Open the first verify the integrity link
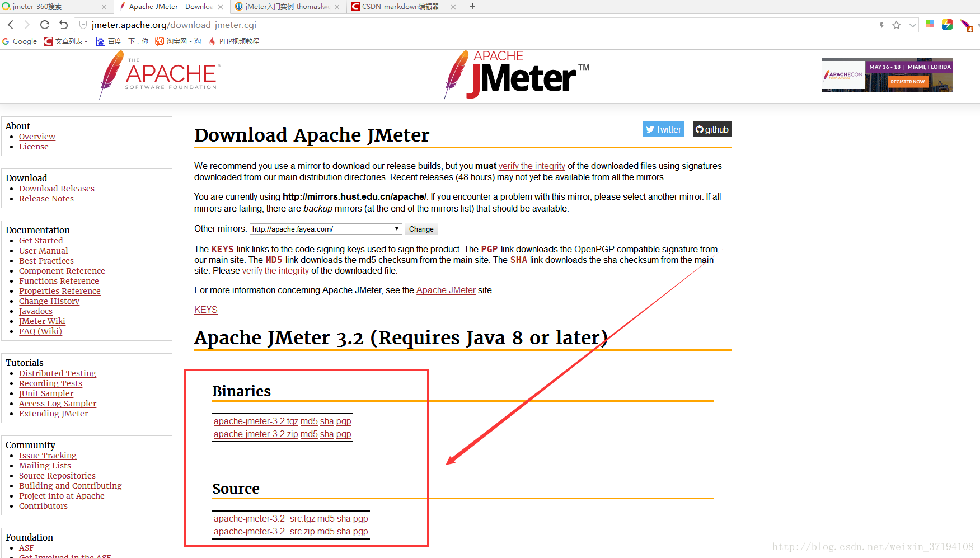Viewport: 980px width, 558px height. pos(532,166)
